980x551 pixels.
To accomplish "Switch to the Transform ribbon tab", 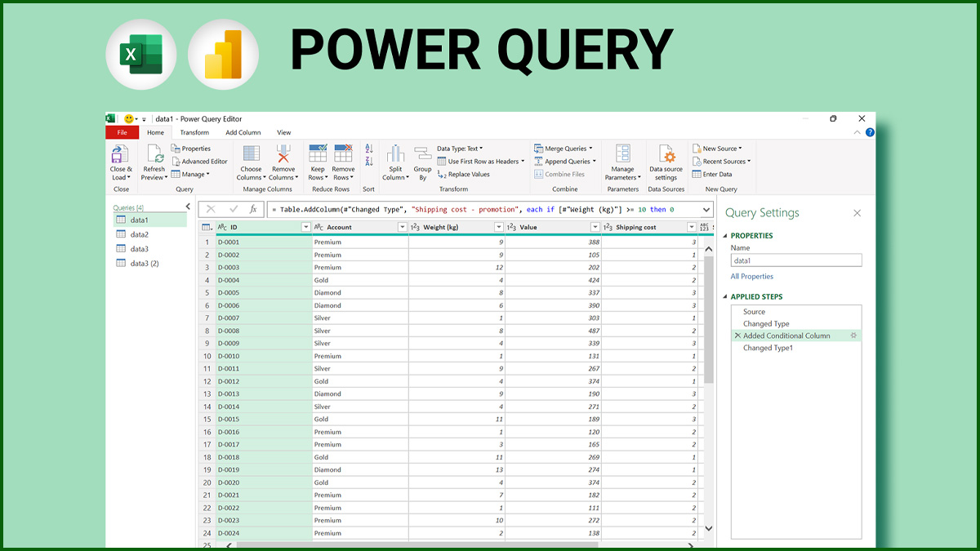I will 194,131.
